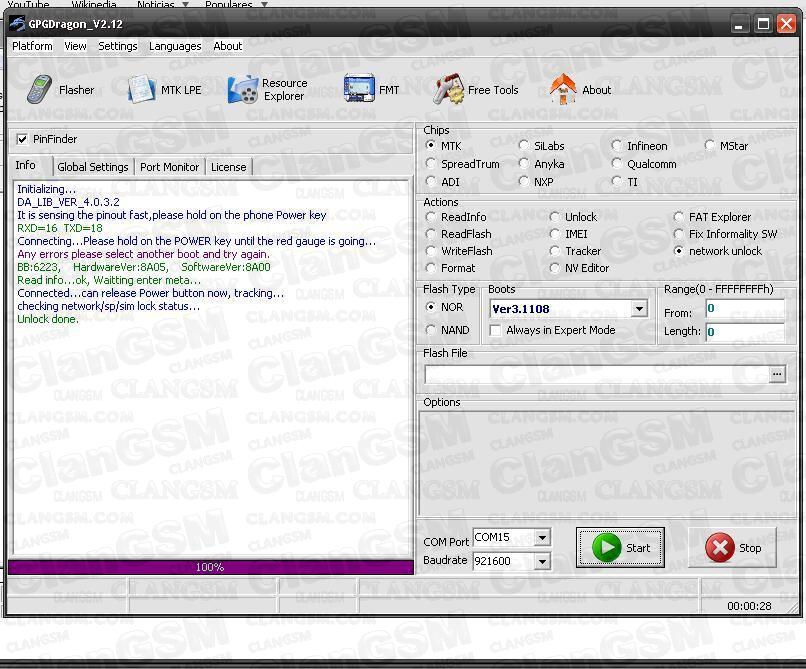Screen dimensions: 806x669
Task: Select the MTK chip radio button
Action: pyautogui.click(x=431, y=146)
